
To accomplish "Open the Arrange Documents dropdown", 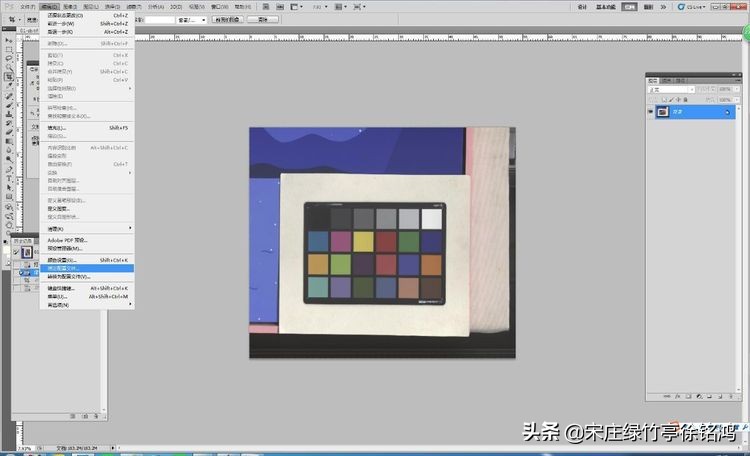I will point(339,7).
